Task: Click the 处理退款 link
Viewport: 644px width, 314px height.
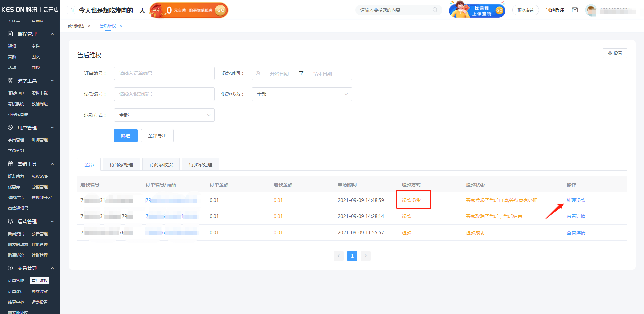Action: (x=576, y=200)
